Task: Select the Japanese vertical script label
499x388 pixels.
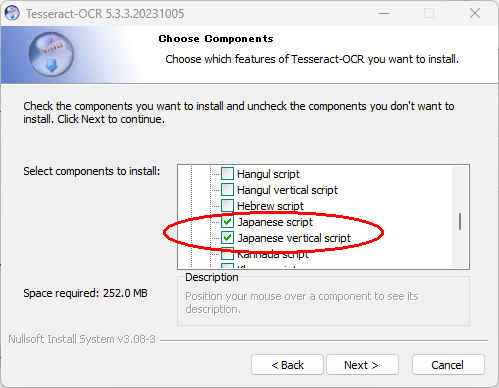Action: point(294,238)
